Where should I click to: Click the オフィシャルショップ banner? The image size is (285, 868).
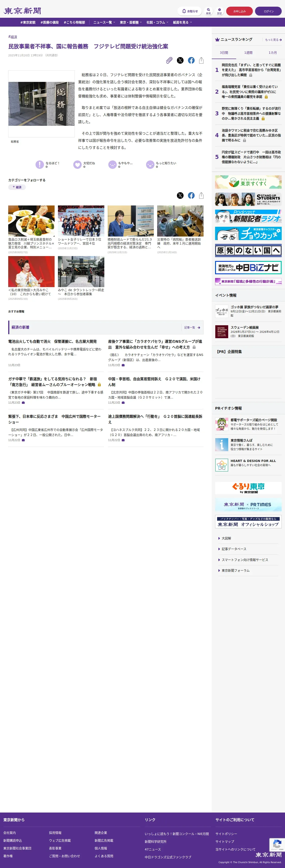click(x=248, y=522)
